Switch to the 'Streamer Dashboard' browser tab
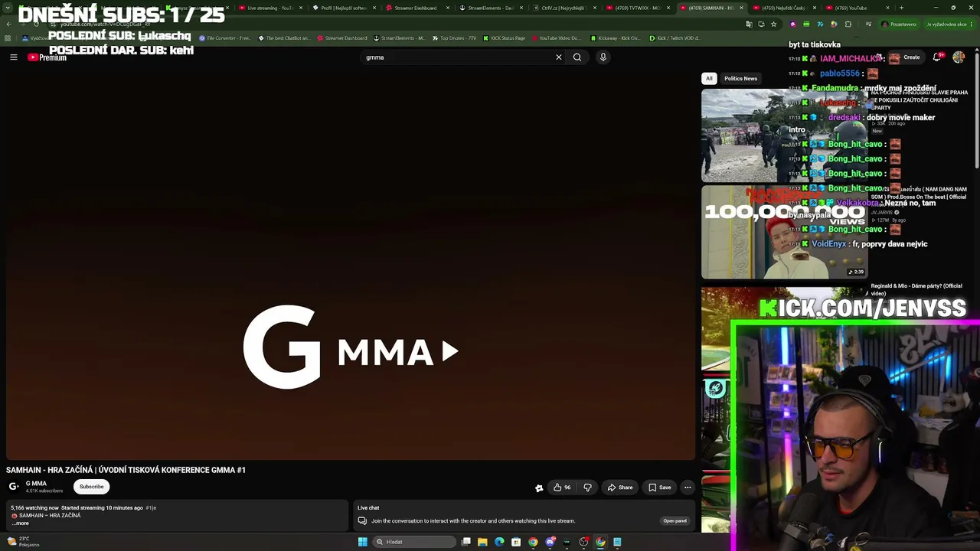The image size is (980, 551). pyautogui.click(x=417, y=8)
